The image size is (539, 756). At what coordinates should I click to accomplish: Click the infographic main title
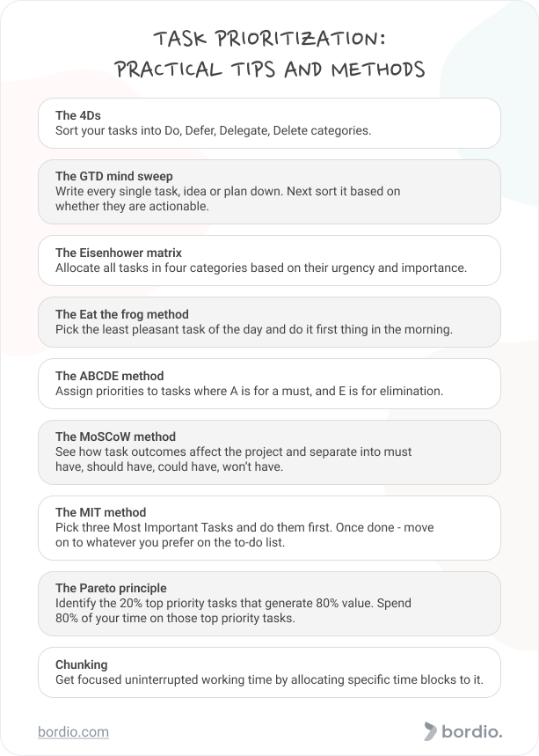270,54
